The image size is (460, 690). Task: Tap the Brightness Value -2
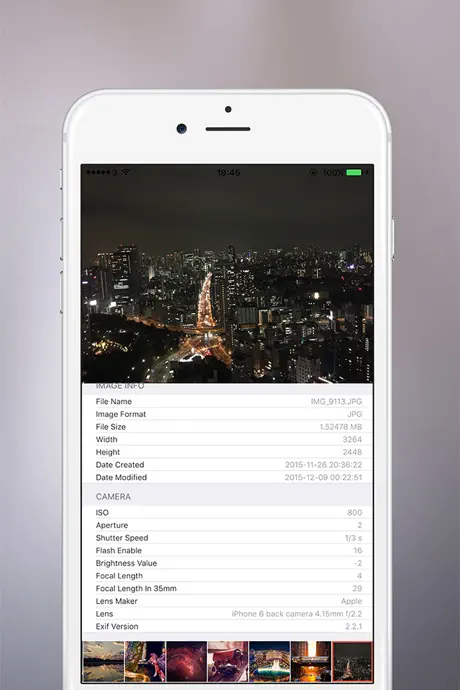(x=358, y=563)
